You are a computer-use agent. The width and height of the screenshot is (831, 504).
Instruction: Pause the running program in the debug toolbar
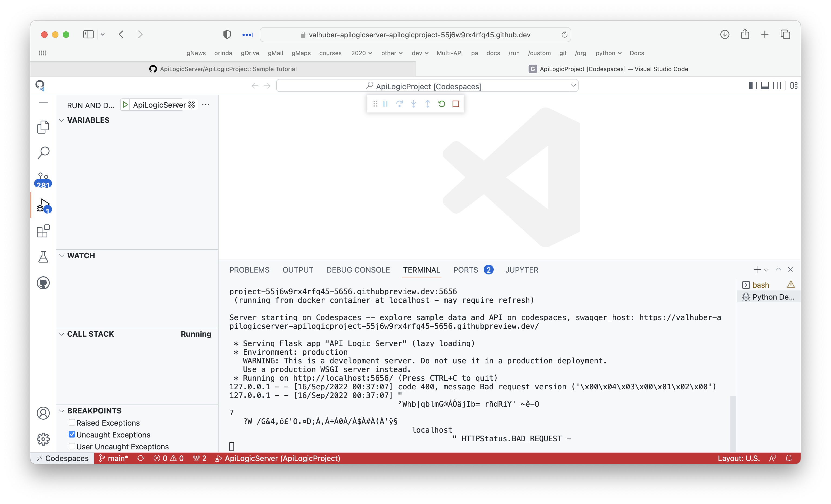385,104
